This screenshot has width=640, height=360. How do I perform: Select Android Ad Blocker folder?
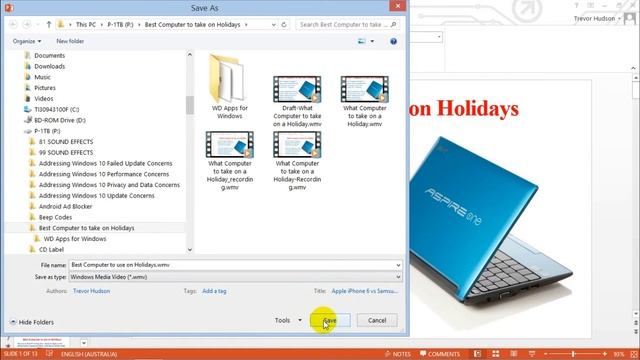[x=65, y=207]
